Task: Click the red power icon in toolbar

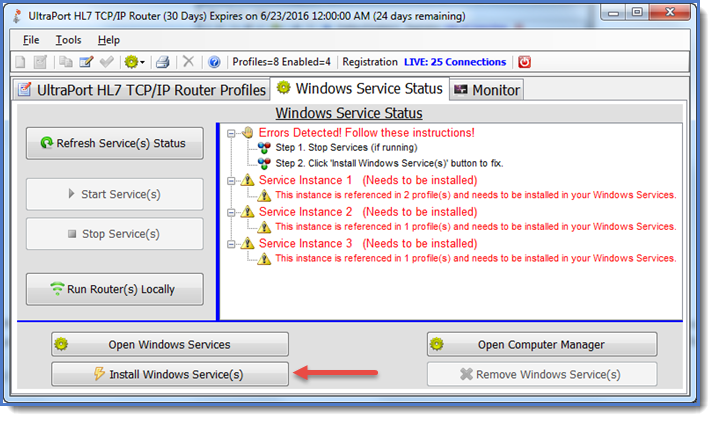Action: (525, 62)
